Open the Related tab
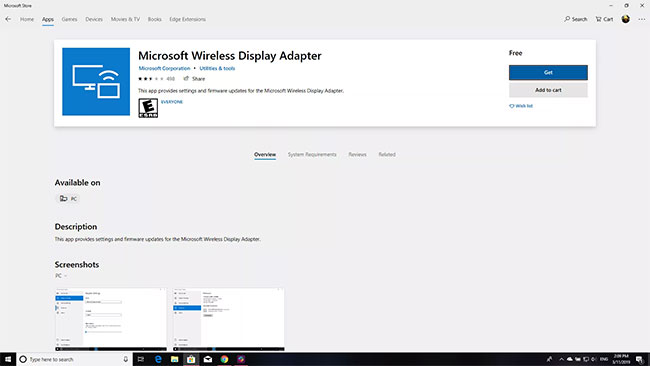650x366 pixels. coord(387,155)
